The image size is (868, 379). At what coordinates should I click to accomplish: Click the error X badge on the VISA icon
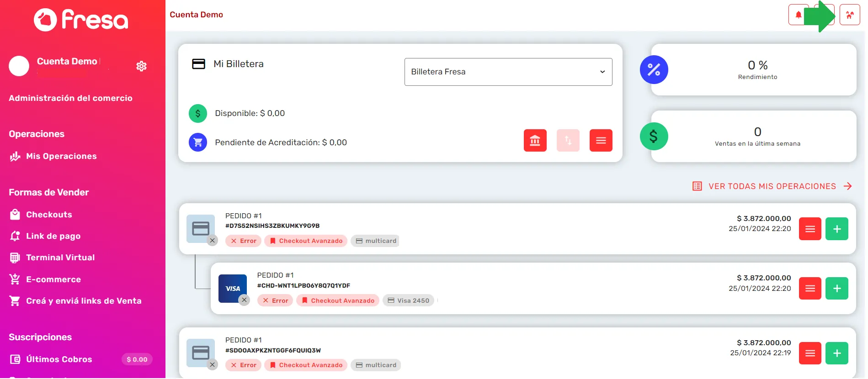click(245, 300)
